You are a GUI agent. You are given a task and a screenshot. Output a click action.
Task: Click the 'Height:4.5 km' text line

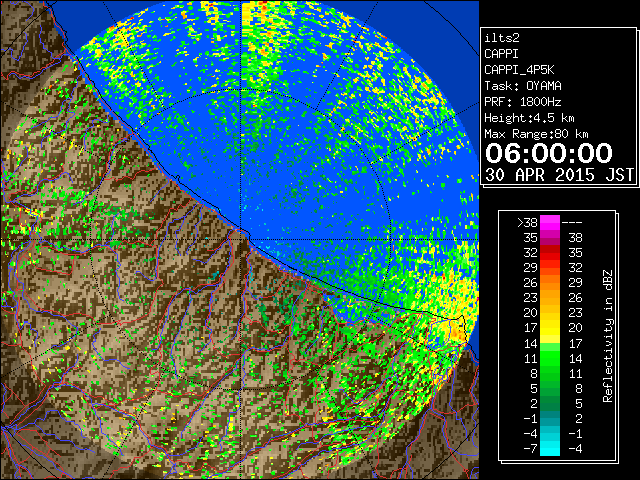[529, 118]
